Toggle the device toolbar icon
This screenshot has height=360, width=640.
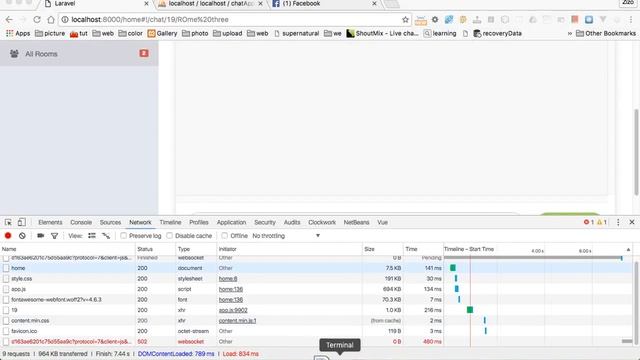22,222
